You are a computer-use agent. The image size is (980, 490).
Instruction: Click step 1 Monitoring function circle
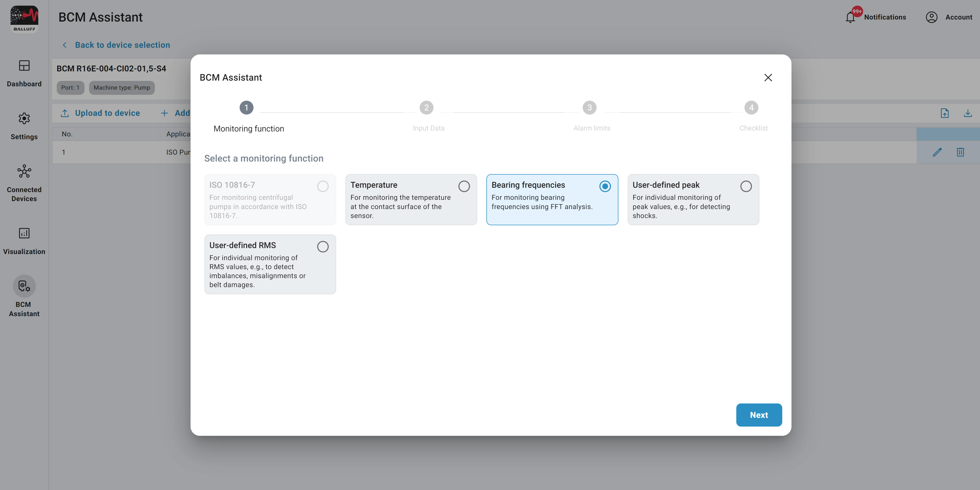246,108
